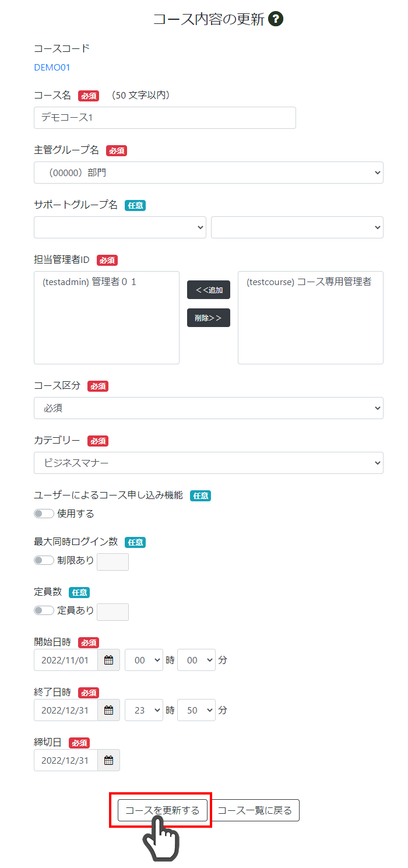The image size is (408, 868).
Task: Enable 最大同時ログイン数 制限あり switch
Action: 44,560
